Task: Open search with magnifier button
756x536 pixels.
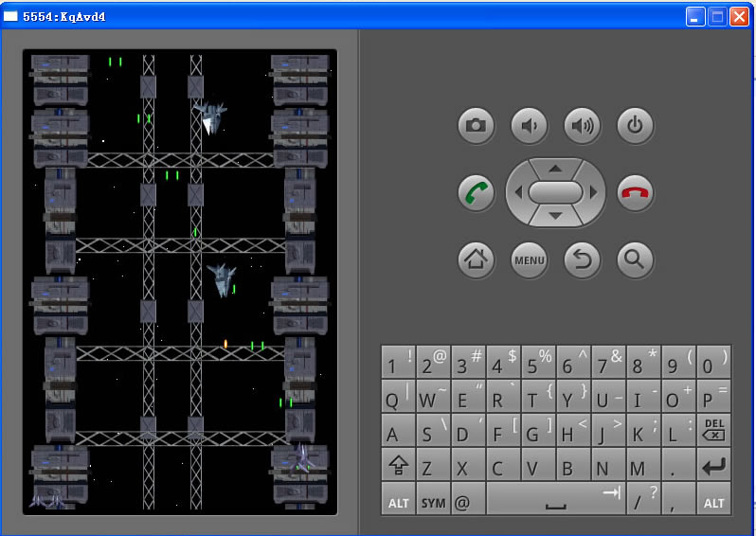Action: click(x=635, y=259)
